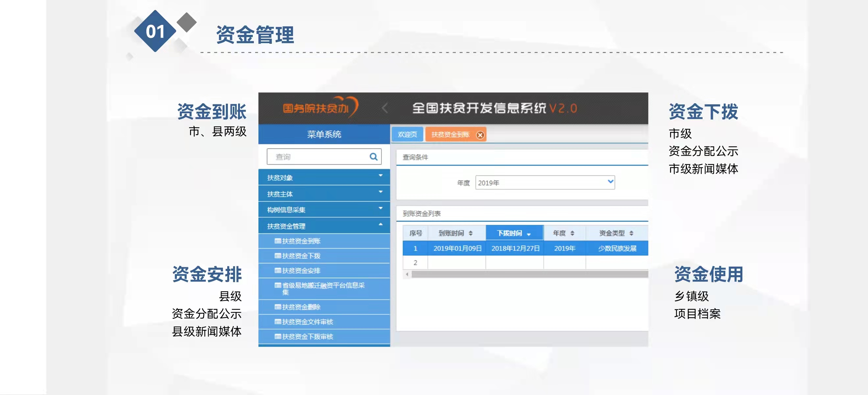
Task: Expand the 扶贫对象 menu section
Action: pyautogui.click(x=324, y=177)
